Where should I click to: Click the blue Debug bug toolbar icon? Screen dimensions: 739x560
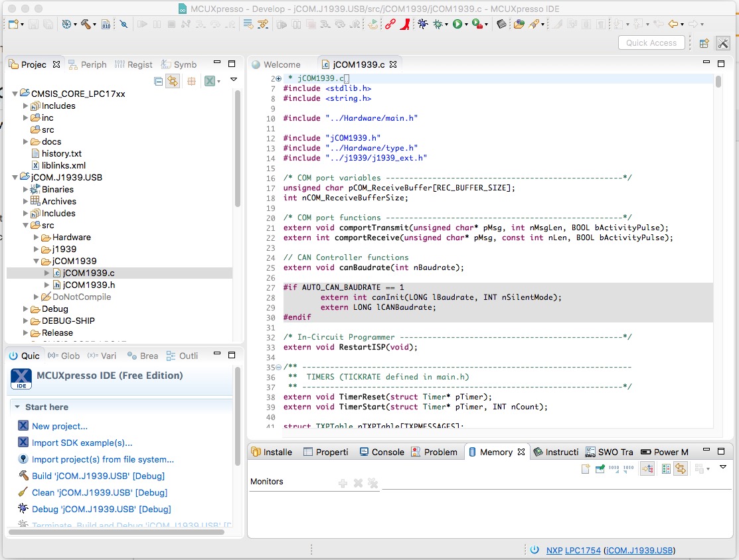tap(423, 25)
